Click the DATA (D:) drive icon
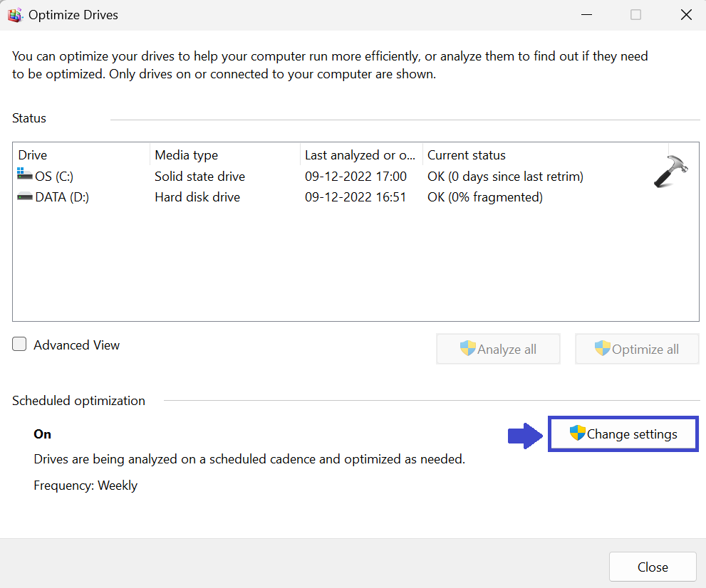Screen dimensions: 706x588 [25, 197]
